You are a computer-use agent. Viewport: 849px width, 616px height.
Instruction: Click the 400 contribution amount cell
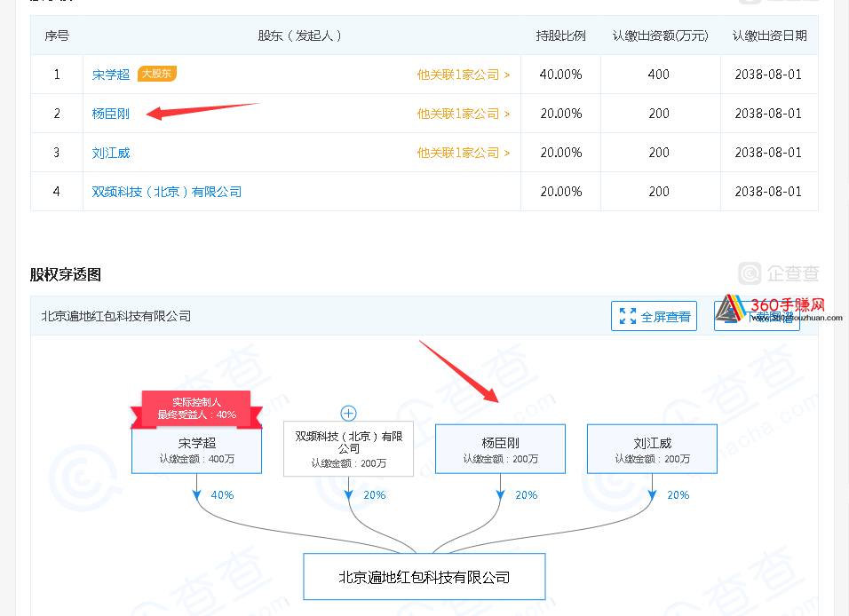click(x=659, y=75)
